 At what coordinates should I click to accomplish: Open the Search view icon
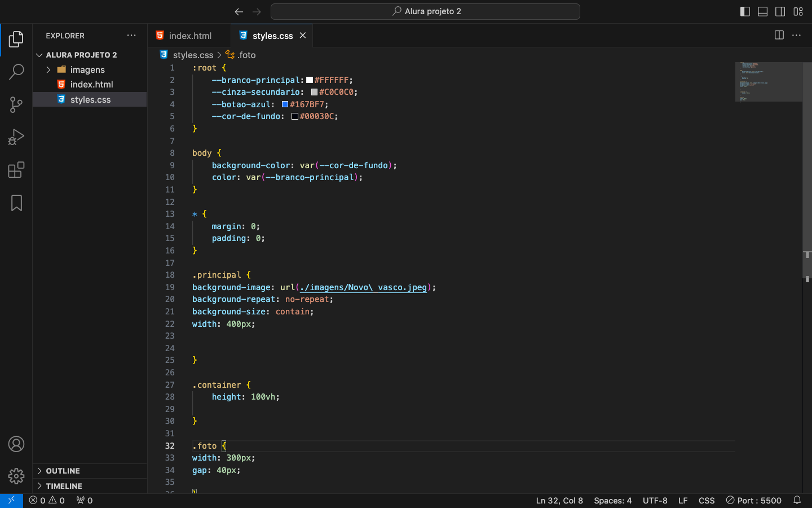click(x=16, y=72)
